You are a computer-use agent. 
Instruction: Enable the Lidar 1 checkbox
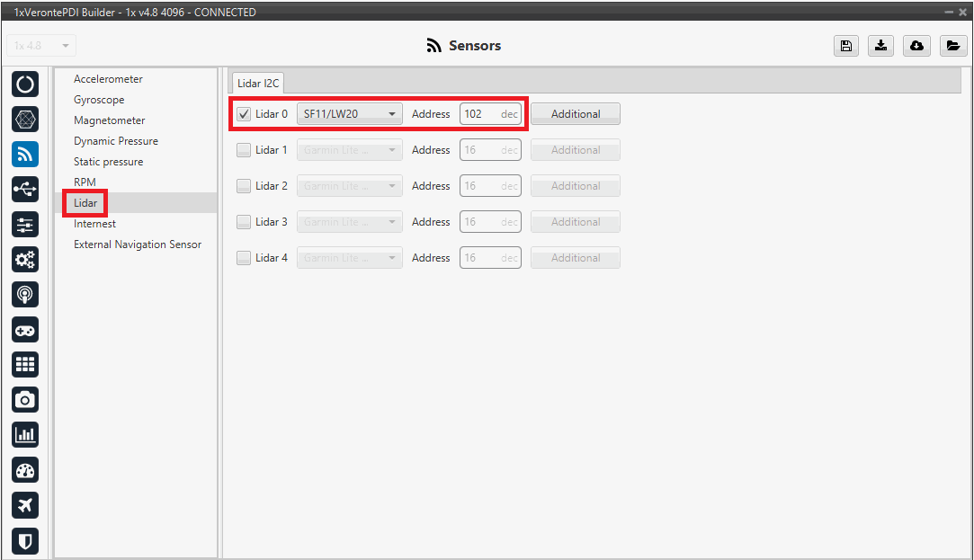[244, 150]
